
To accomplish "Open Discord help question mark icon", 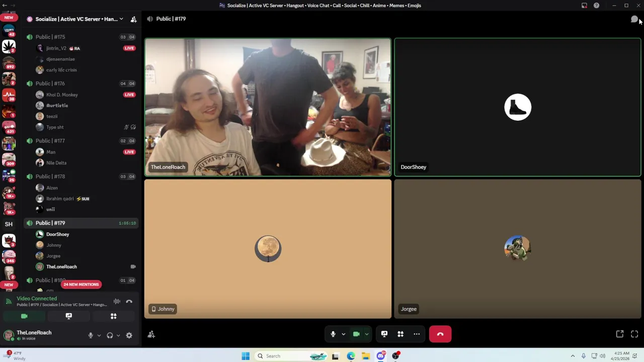I will click(x=596, y=6).
